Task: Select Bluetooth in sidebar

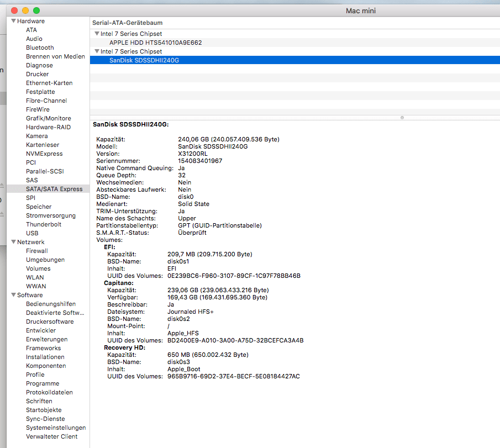Action: tap(40, 48)
